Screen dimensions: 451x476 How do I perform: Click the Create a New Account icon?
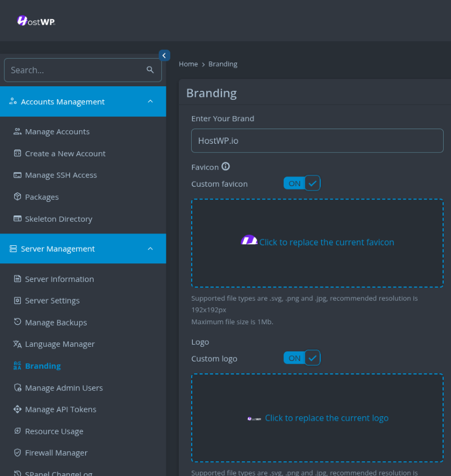17,153
